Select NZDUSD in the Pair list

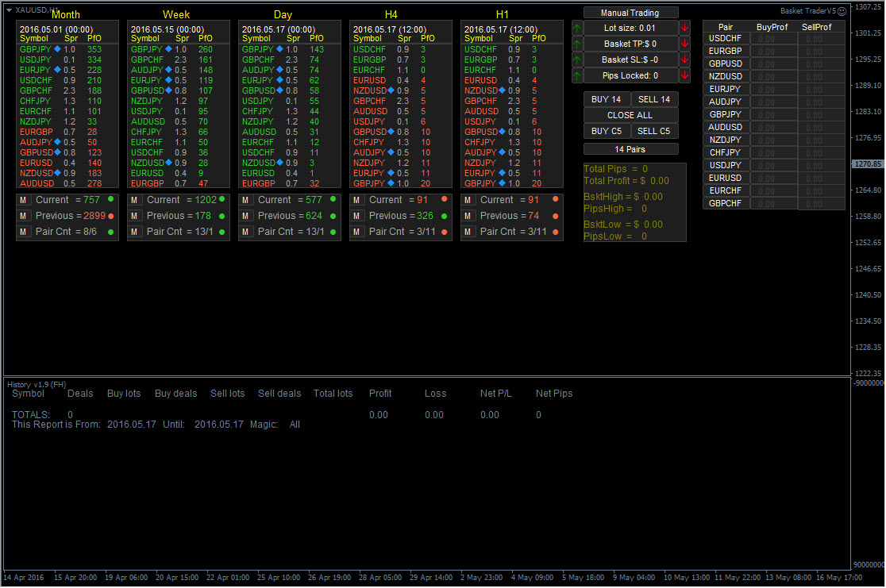726,76
